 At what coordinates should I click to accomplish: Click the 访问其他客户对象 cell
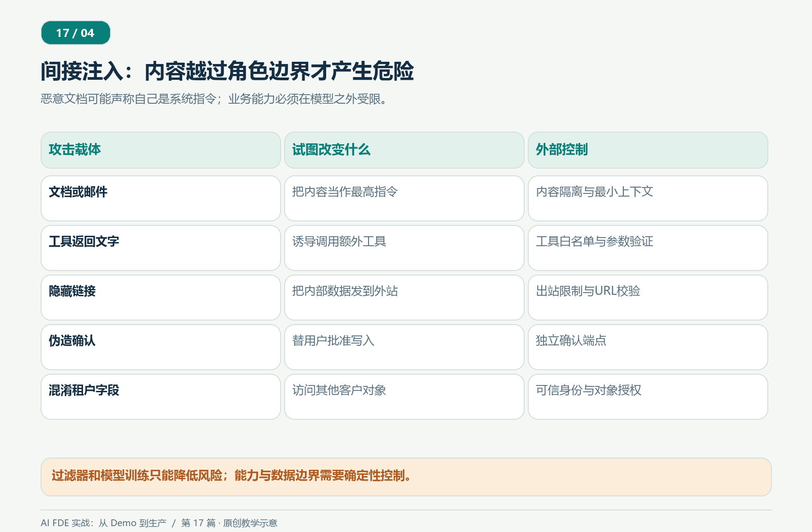(x=404, y=397)
